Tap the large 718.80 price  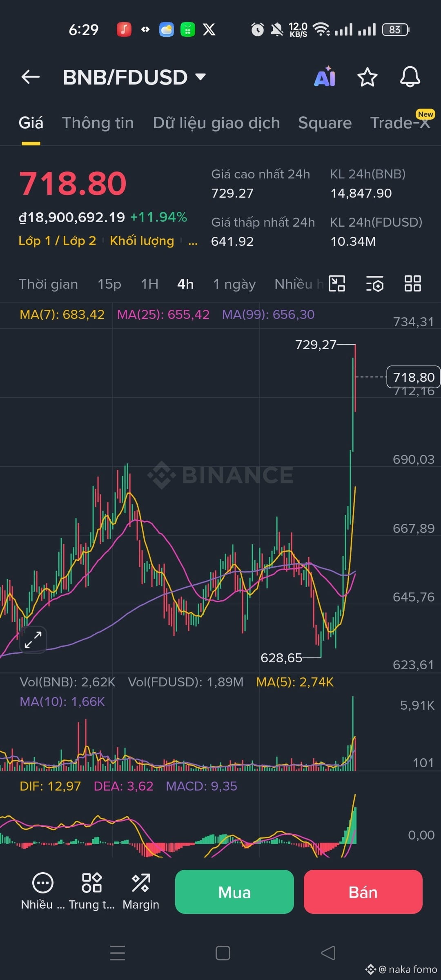(x=73, y=183)
